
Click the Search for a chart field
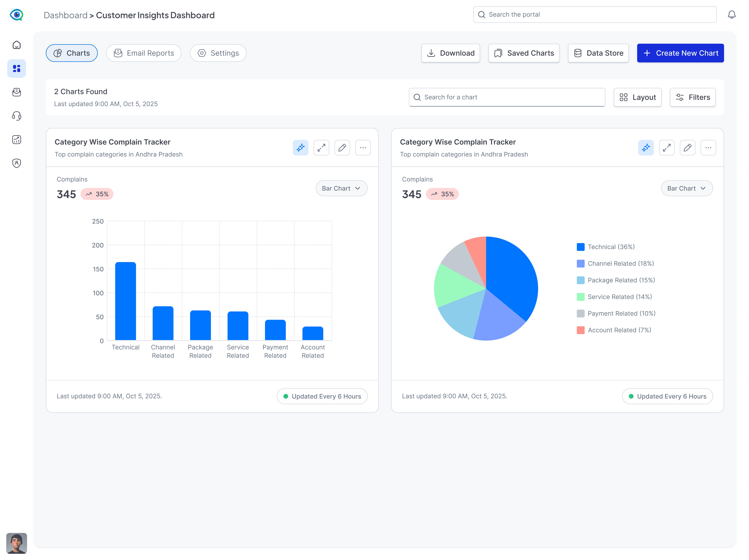507,97
